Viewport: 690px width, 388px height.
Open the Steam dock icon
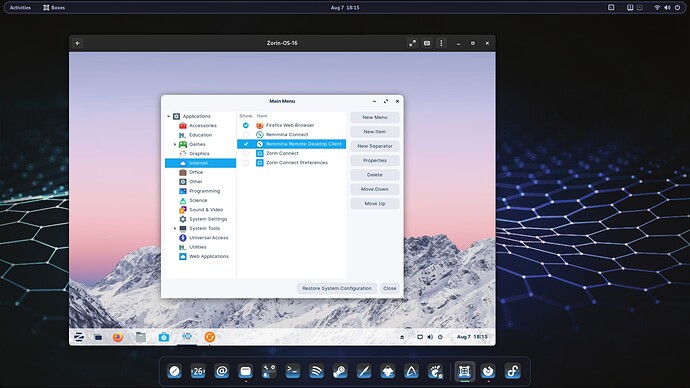pyautogui.click(x=340, y=371)
